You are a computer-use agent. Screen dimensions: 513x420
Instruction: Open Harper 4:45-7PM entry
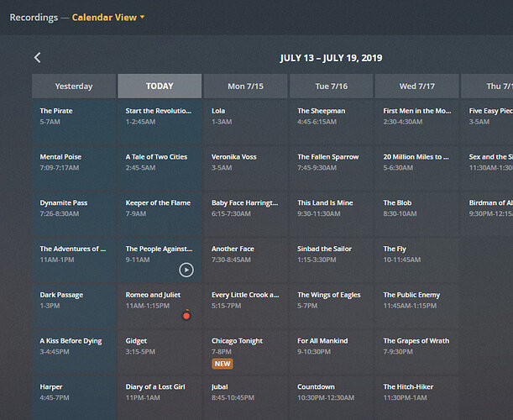point(74,397)
